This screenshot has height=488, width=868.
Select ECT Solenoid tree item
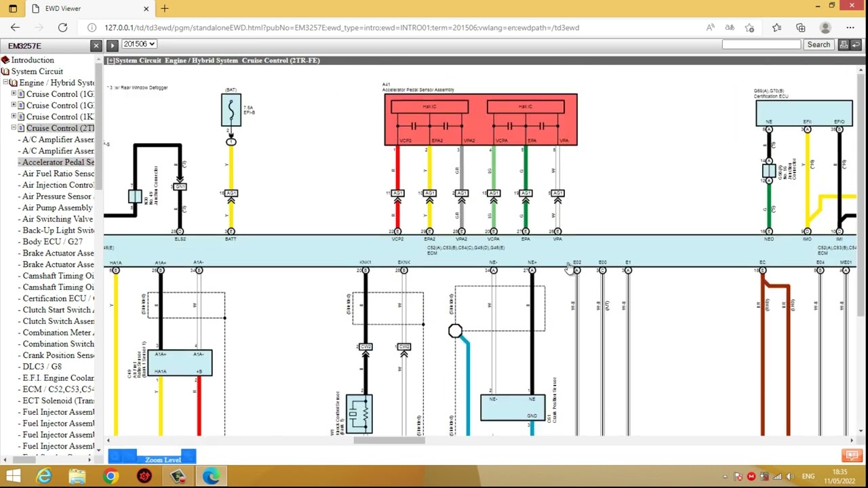(x=58, y=401)
